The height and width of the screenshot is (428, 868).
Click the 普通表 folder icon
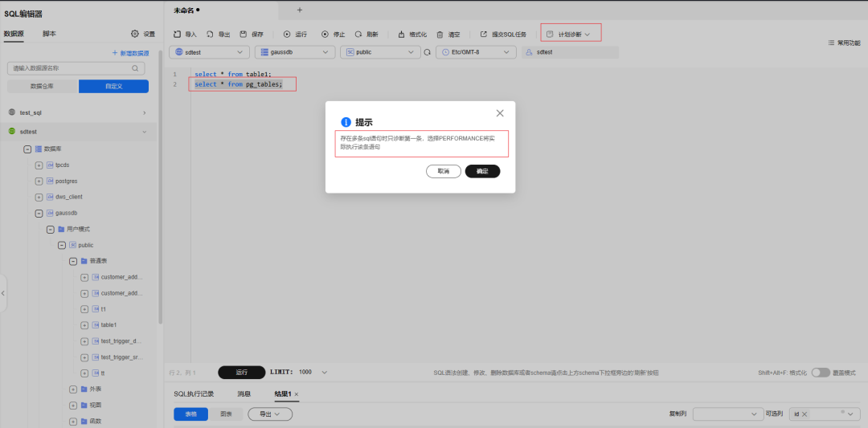click(84, 260)
